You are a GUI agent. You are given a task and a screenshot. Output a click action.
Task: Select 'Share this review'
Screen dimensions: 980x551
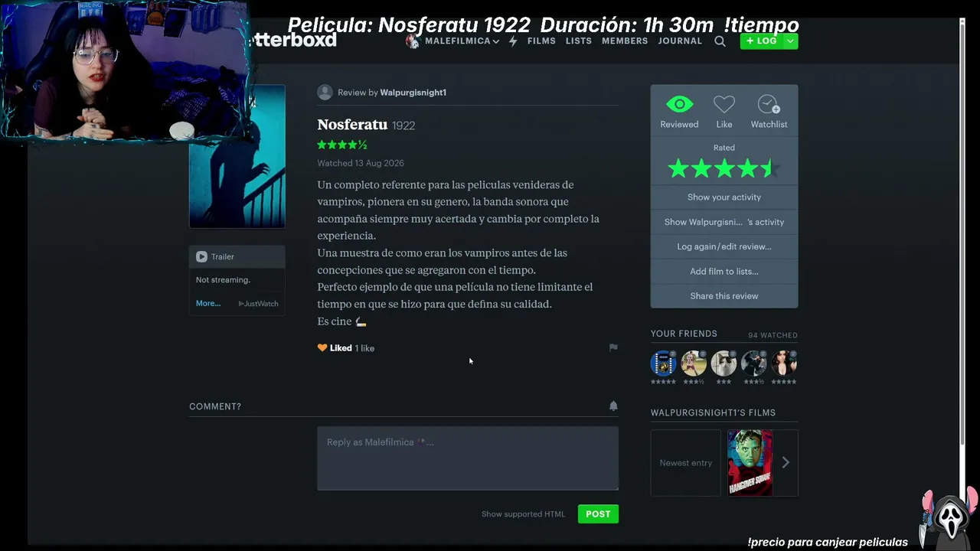point(724,296)
